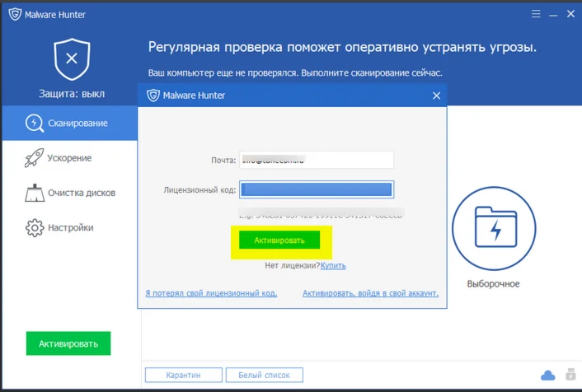Click the scan magnifier icon in sidebar
582x392 pixels.
(35, 123)
